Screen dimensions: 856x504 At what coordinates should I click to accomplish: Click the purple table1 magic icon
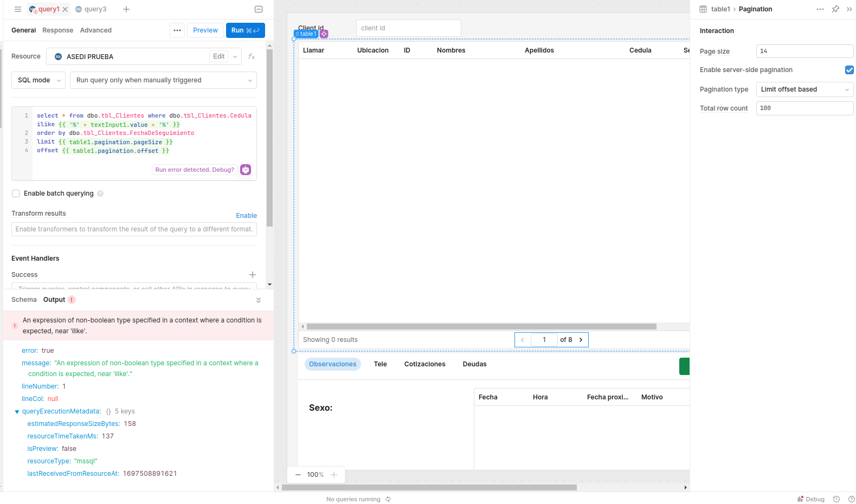coord(324,34)
